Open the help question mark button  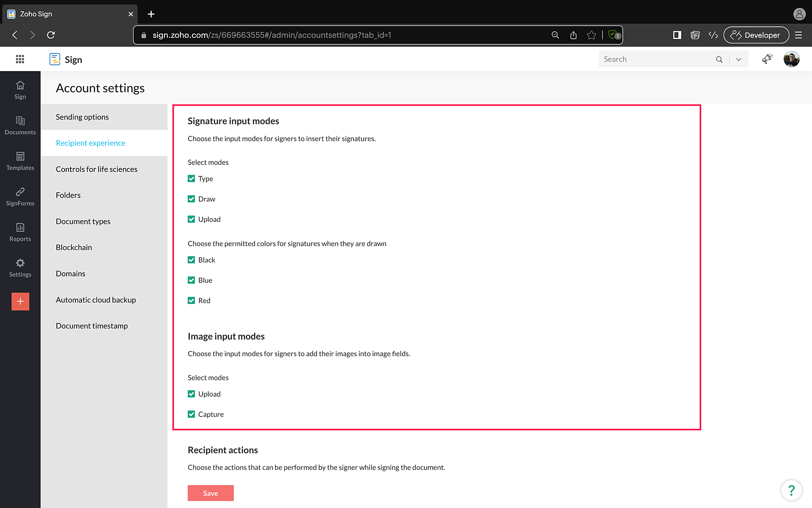(x=791, y=491)
